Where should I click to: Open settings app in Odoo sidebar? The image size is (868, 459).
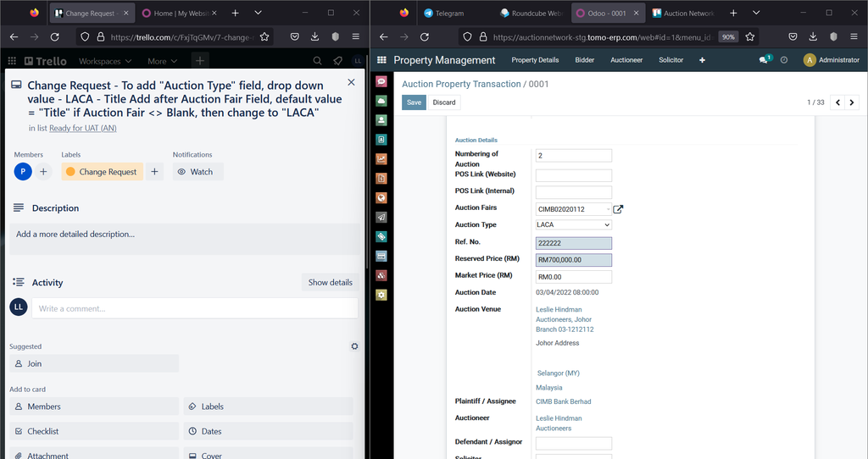point(381,295)
